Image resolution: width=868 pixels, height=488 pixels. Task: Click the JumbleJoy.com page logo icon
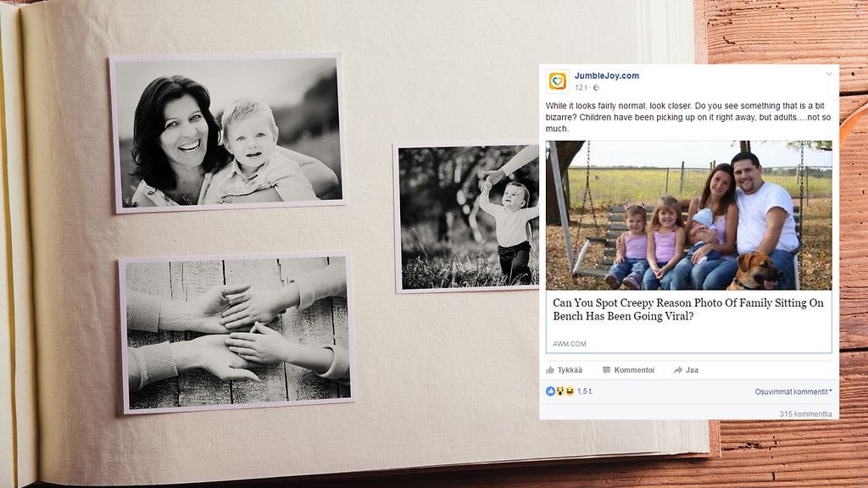[558, 81]
